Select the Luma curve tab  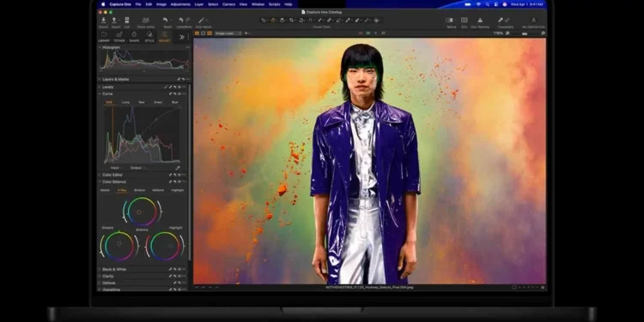[125, 102]
